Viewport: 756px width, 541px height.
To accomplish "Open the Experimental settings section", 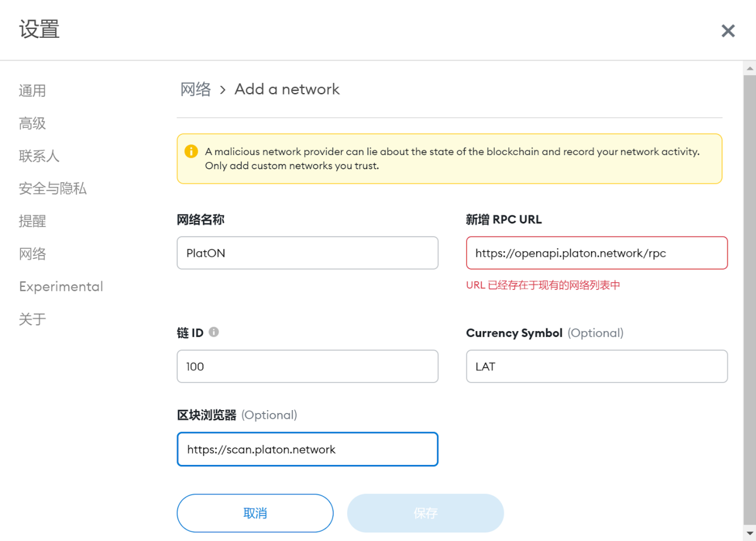I will coord(61,286).
